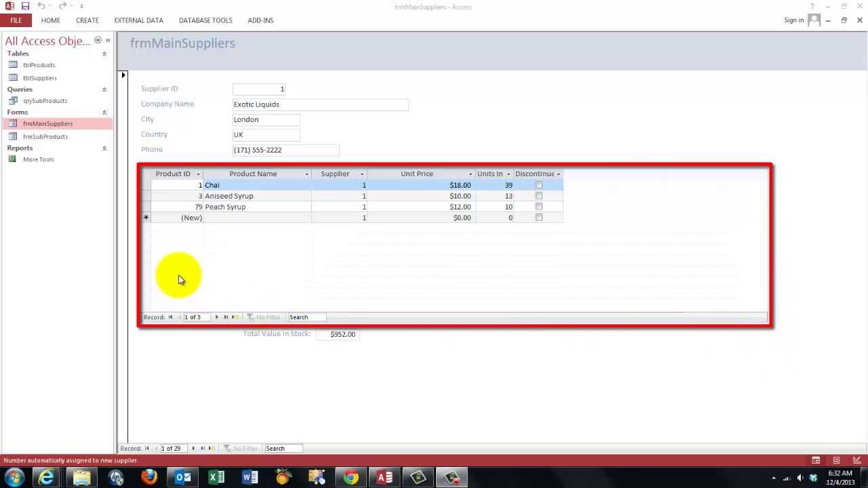Viewport: 868px width, 488px height.
Task: Switch to the CREATE ribbon tab
Action: point(87,20)
